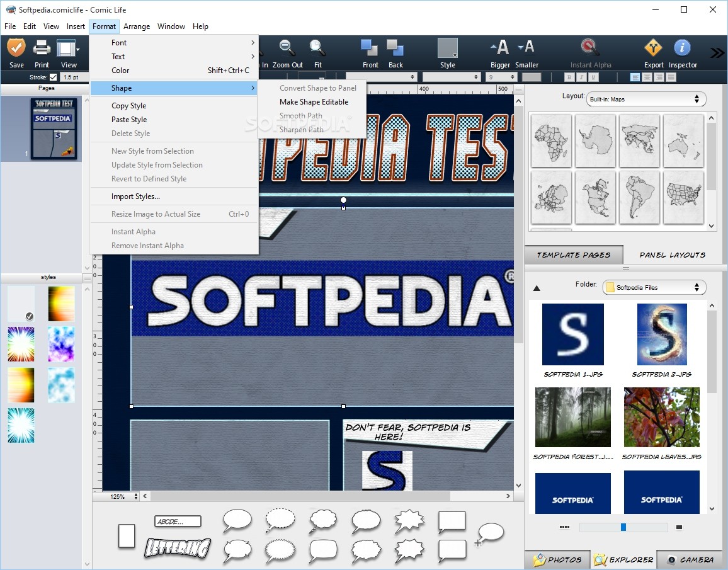Open the Insert menu
This screenshot has width=728, height=570.
pyautogui.click(x=76, y=26)
